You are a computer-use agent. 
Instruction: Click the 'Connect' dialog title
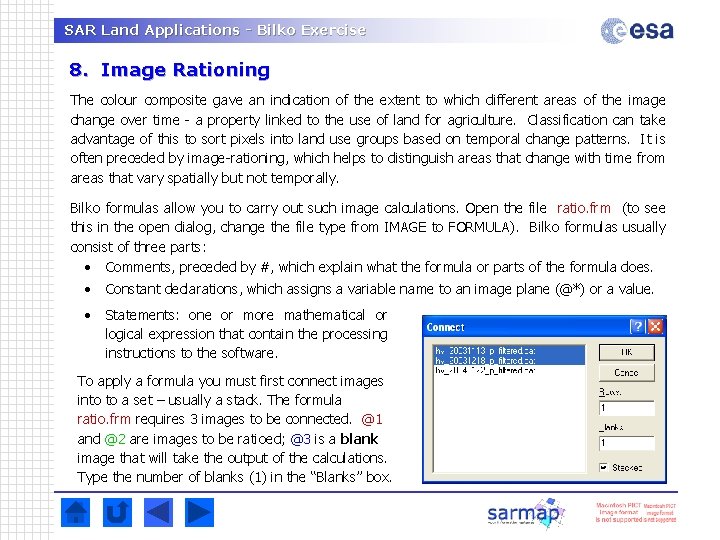tap(445, 327)
